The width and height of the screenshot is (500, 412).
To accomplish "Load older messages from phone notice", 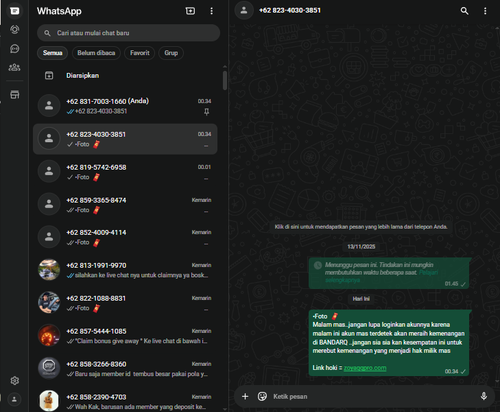I will tap(361, 227).
